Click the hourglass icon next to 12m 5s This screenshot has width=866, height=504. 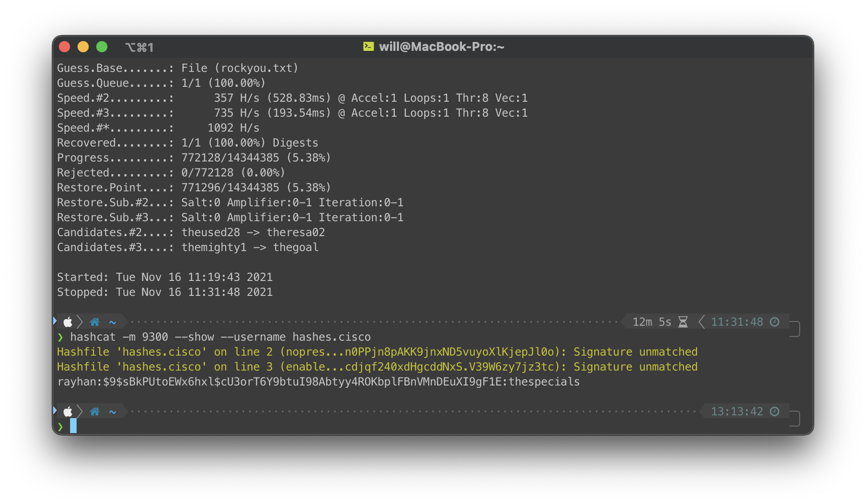point(683,322)
